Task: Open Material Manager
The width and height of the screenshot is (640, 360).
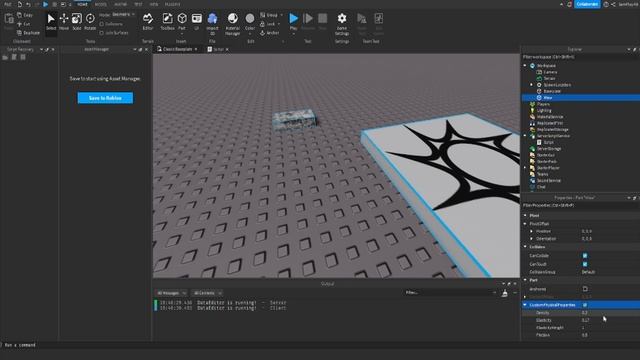Action: point(233,24)
